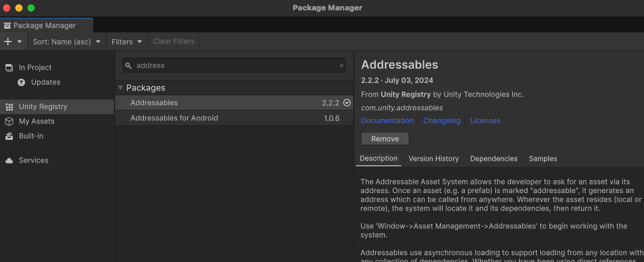Select the Package Manager tab
Viewport: 644px width, 262px height.
tap(46, 26)
